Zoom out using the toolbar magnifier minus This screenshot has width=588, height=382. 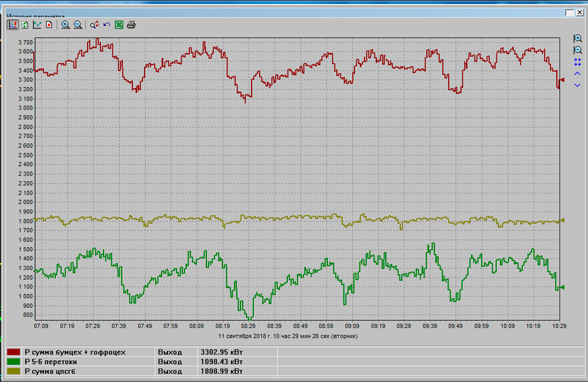pyautogui.click(x=78, y=25)
